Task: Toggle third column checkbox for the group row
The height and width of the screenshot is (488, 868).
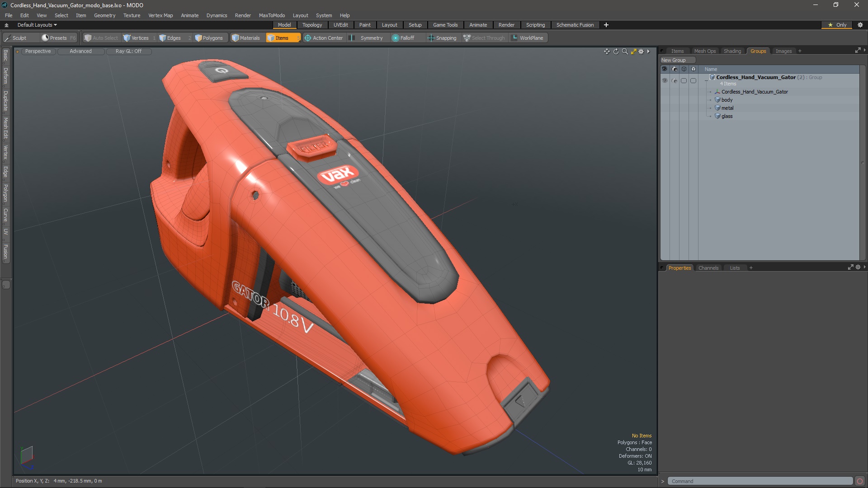Action: tap(684, 80)
